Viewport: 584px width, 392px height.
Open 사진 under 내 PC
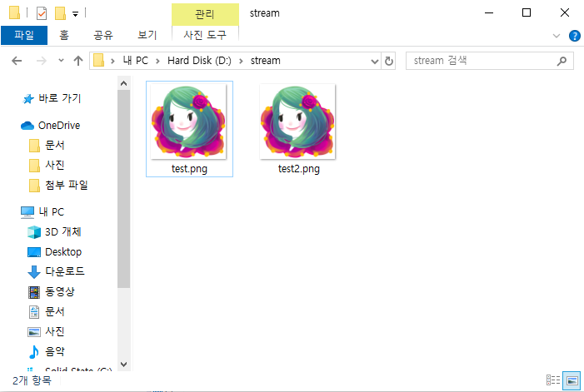click(55, 331)
